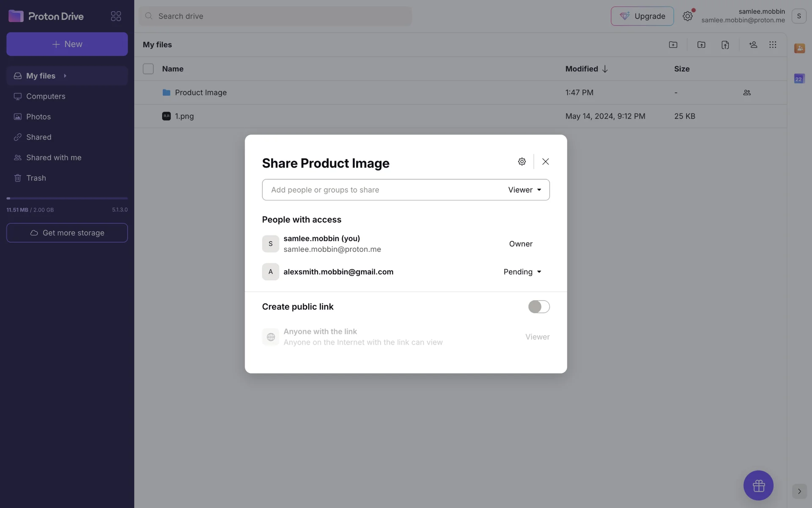Image resolution: width=812 pixels, height=508 pixels.
Task: Open the gift referral floating button
Action: pyautogui.click(x=758, y=485)
